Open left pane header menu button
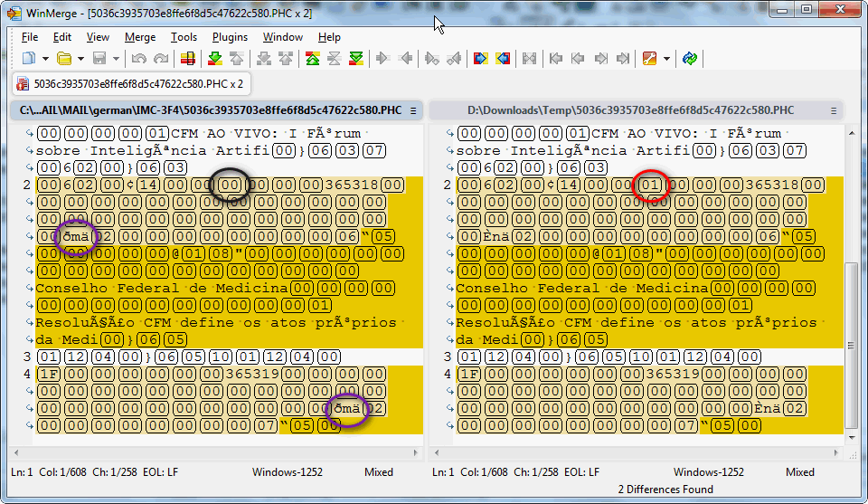 (412, 110)
